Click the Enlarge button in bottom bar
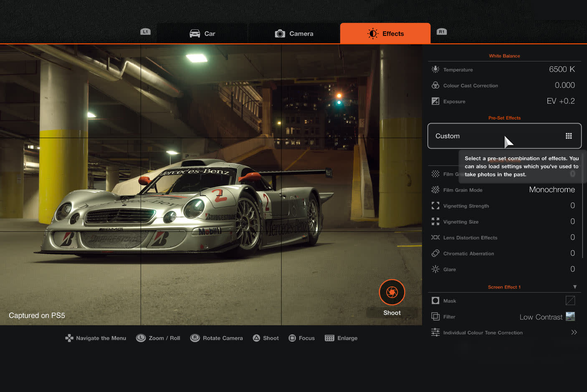The width and height of the screenshot is (587, 392). [x=341, y=338]
